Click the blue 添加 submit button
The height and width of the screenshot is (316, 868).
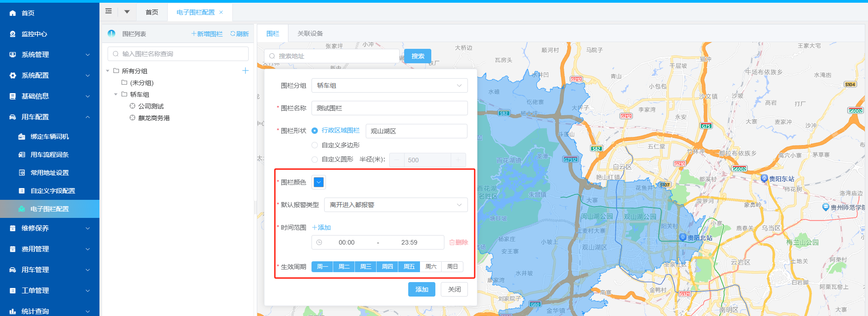point(421,289)
